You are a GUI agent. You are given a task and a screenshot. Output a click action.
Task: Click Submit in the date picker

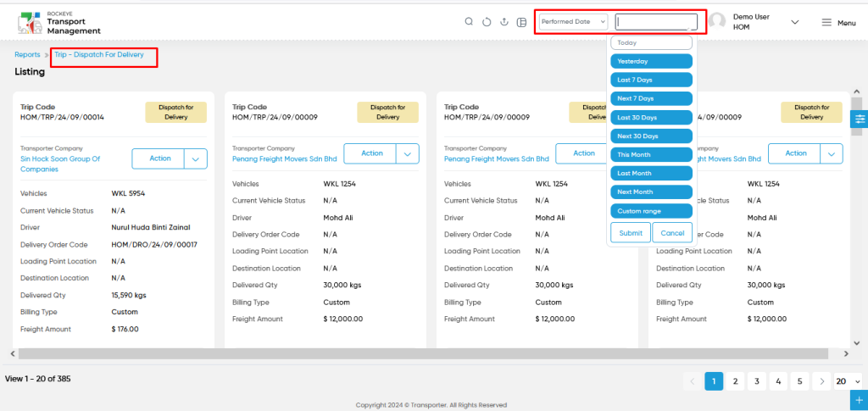[x=631, y=233]
